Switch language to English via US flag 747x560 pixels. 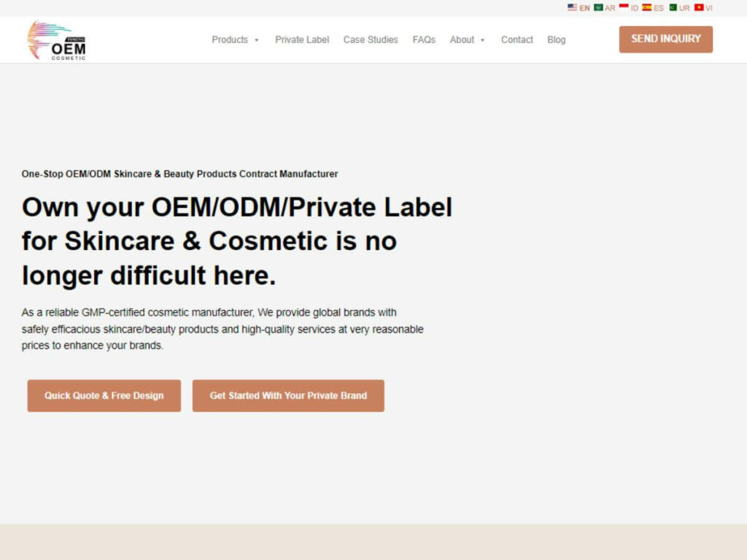coord(572,7)
